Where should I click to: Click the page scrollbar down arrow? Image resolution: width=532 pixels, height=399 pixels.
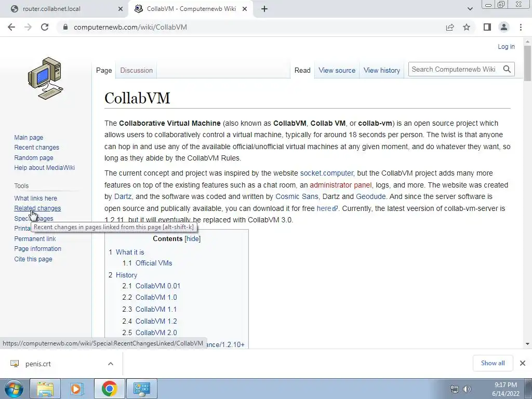[527, 344]
